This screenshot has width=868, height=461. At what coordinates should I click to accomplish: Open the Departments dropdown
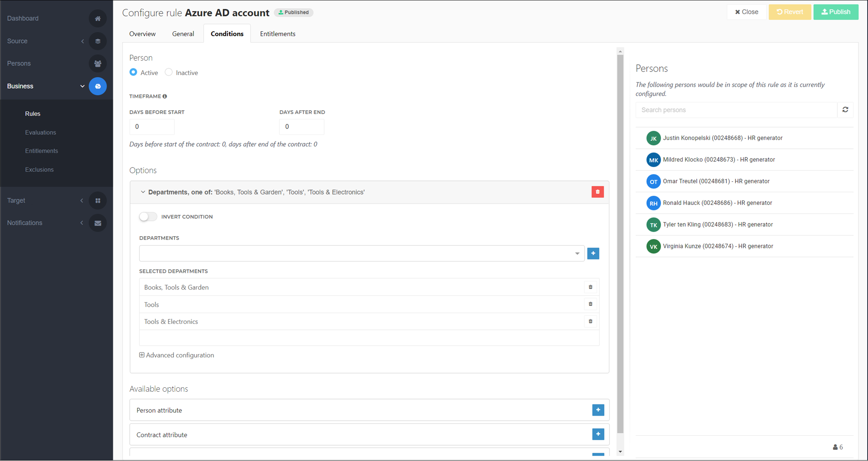point(362,253)
